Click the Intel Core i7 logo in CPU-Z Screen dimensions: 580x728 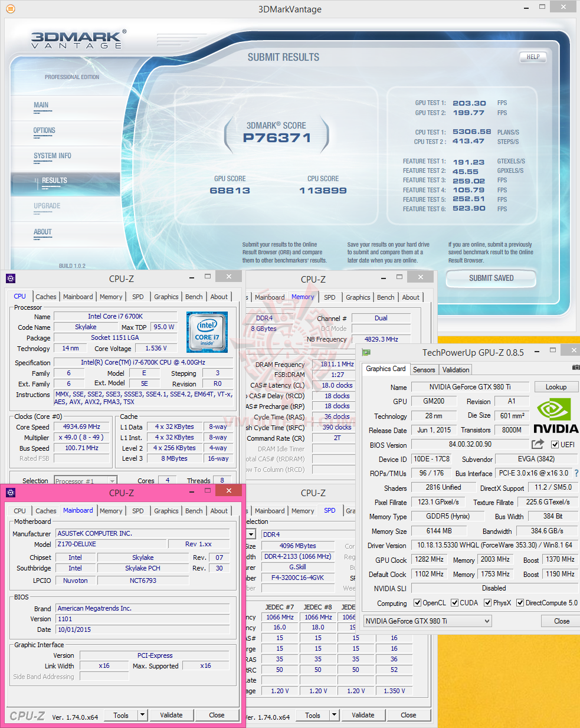(207, 332)
